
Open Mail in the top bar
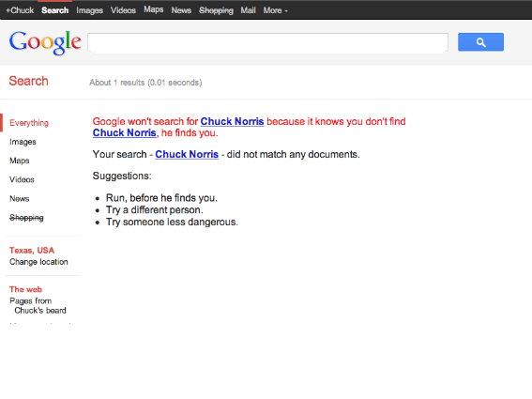coord(248,10)
